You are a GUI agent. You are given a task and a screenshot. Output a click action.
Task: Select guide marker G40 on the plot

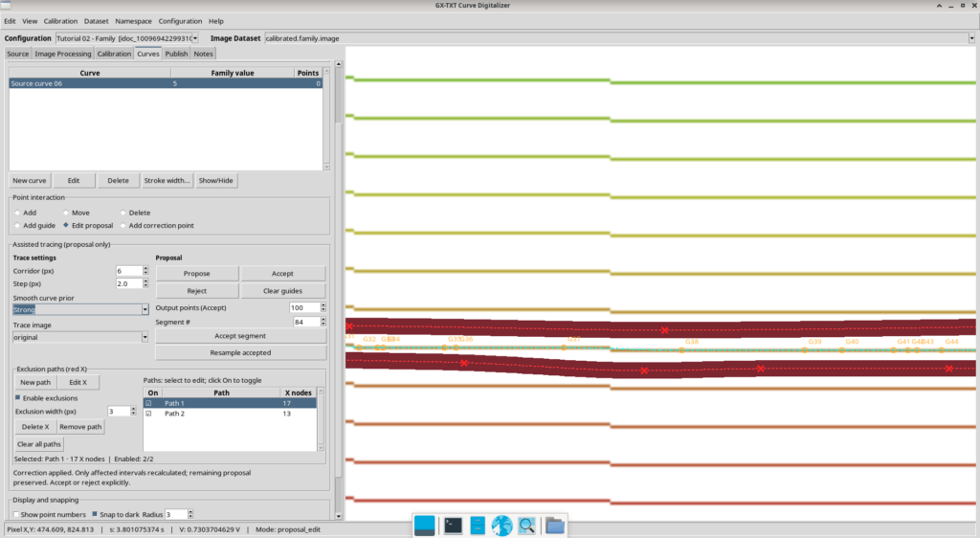click(842, 350)
